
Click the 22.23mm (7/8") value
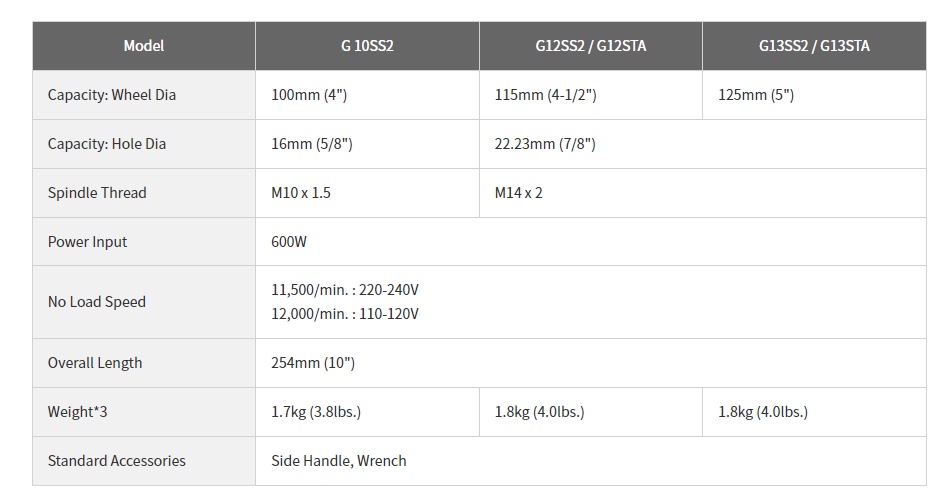(545, 144)
